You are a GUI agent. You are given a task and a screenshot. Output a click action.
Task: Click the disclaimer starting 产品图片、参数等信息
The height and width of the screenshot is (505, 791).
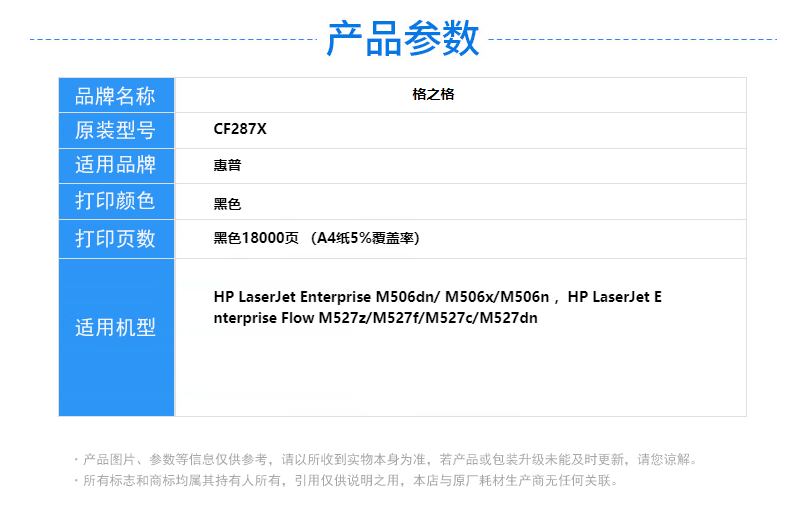[x=387, y=460]
